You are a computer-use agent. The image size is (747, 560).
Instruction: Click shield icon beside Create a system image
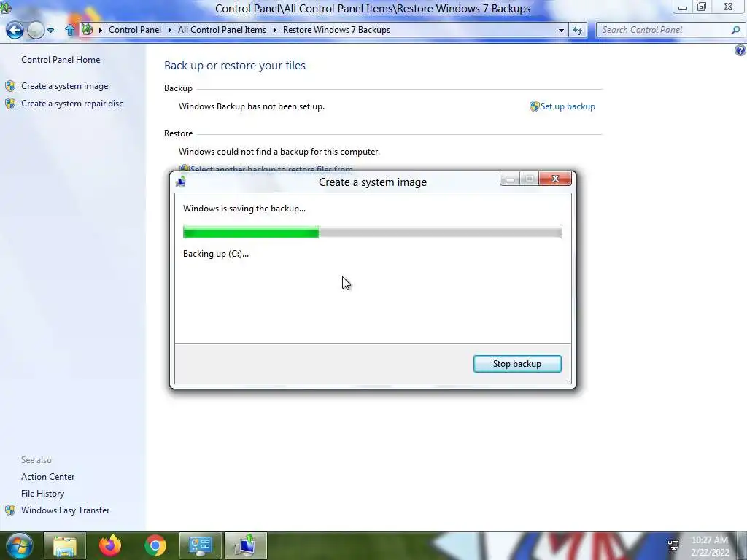pyautogui.click(x=10, y=86)
